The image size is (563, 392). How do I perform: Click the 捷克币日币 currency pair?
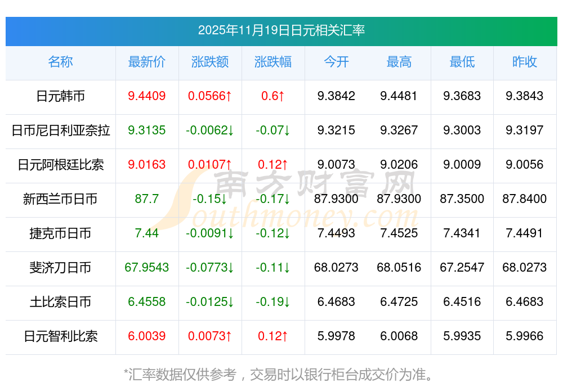coord(60,233)
